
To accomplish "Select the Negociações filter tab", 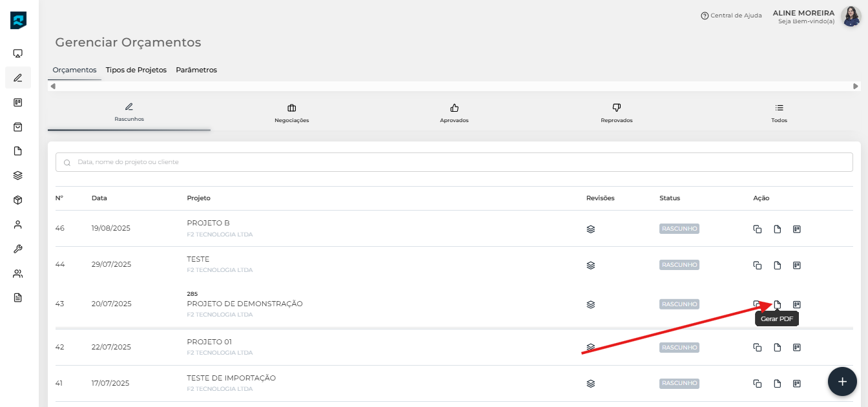I will pyautogui.click(x=292, y=114).
